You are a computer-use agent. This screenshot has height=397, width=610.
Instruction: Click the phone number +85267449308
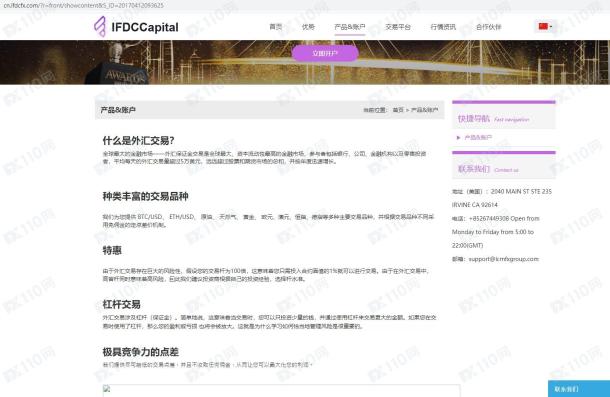tap(489, 218)
